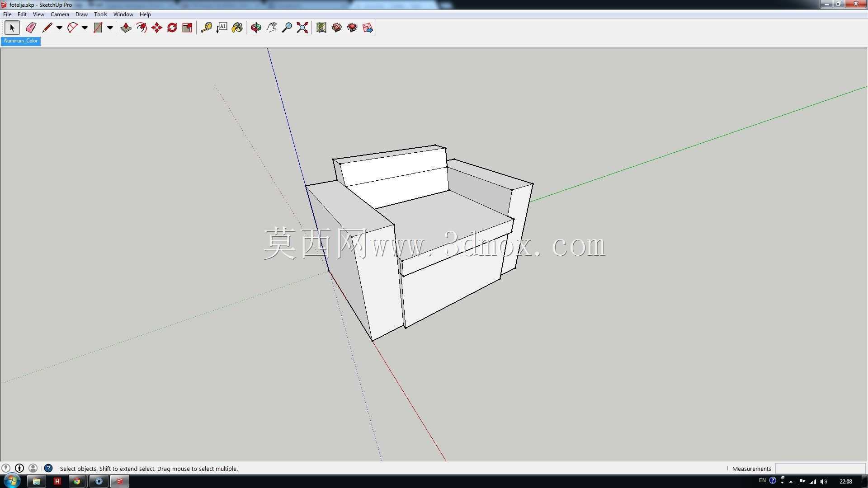Select the Orbit camera tool
Screen dimensions: 868x488
(256, 28)
